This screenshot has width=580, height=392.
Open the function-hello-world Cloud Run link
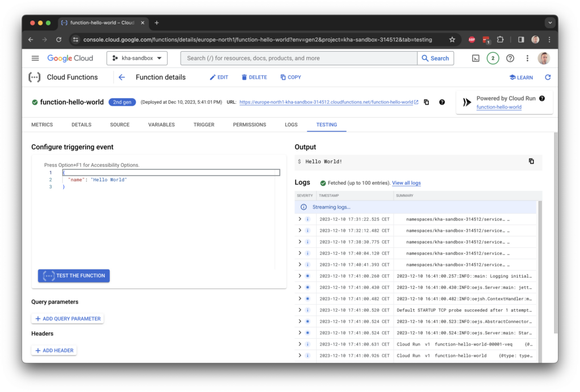click(x=499, y=107)
